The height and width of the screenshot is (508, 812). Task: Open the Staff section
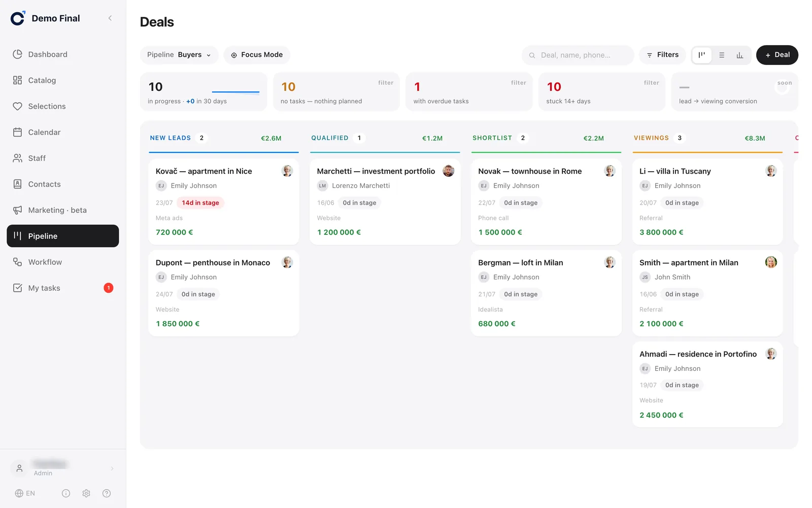pos(62,158)
